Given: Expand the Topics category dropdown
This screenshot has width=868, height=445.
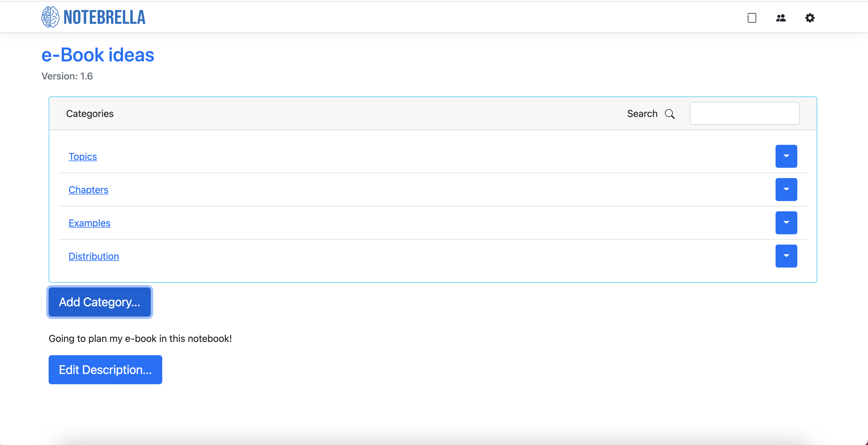Looking at the screenshot, I should (786, 156).
